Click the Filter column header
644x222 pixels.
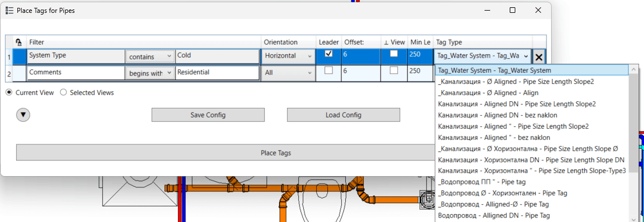(144, 42)
